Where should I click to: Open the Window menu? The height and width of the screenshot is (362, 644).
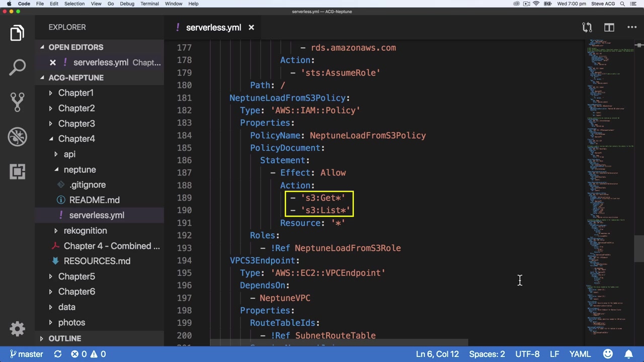click(x=174, y=4)
